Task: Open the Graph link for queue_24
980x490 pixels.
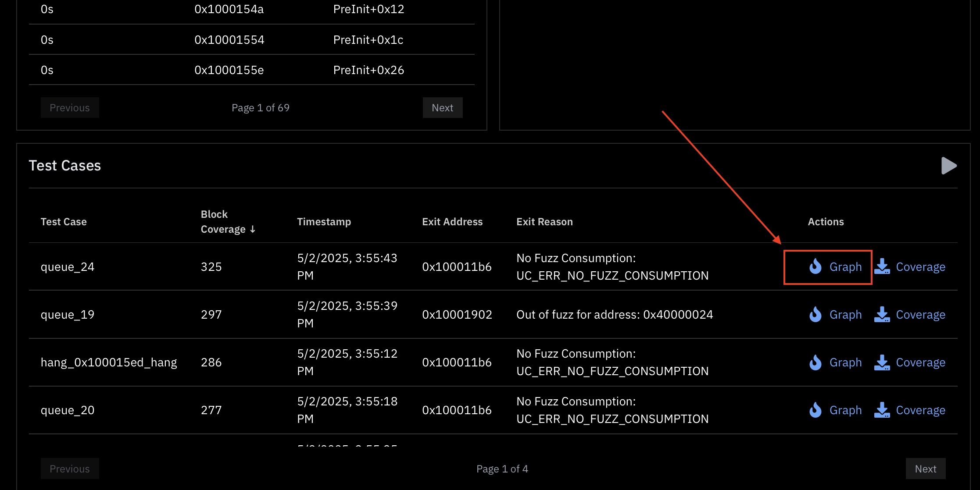Action: tap(845, 266)
